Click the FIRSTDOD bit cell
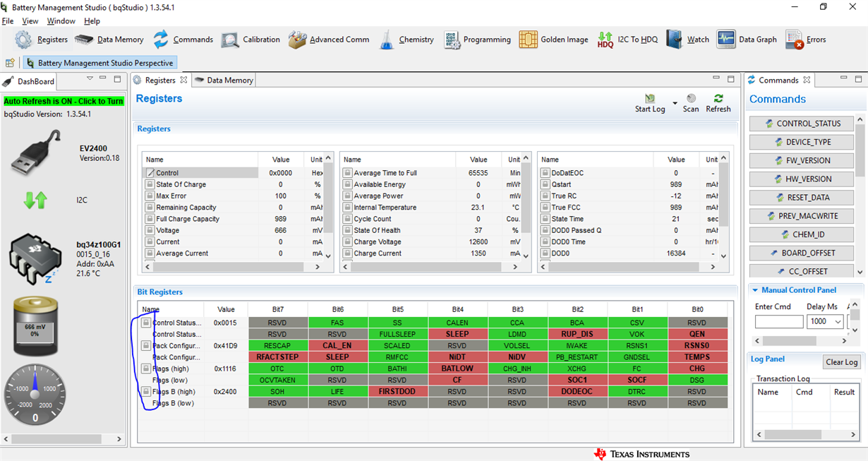The width and height of the screenshot is (868, 461). click(x=397, y=391)
